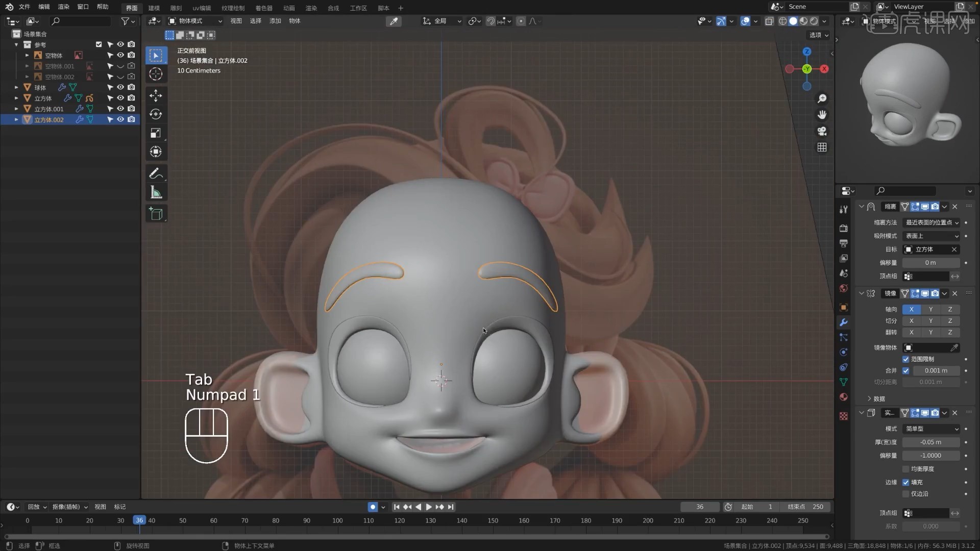Clear the 立方体 target in Shrinkwrap modifier
This screenshot has height=551, width=980.
[954, 249]
